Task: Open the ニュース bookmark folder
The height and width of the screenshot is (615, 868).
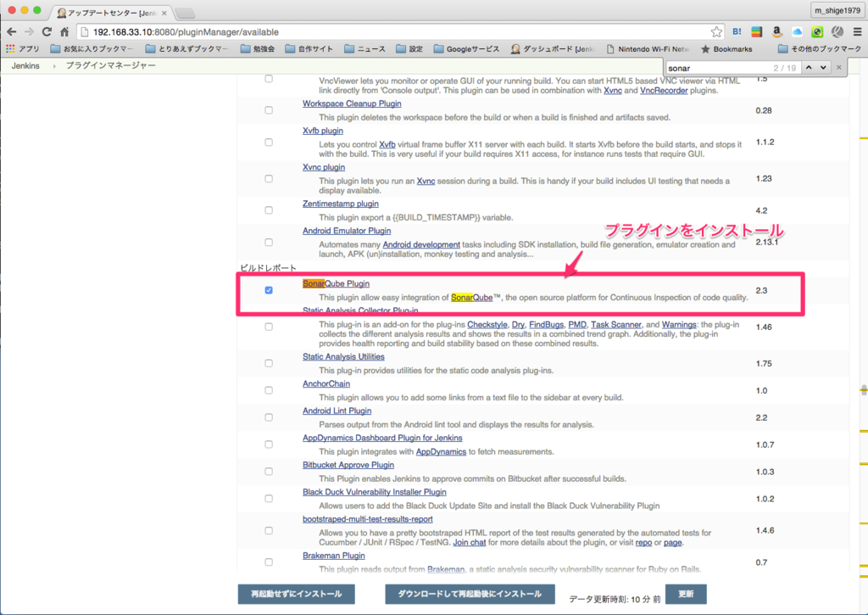Action: [x=364, y=48]
